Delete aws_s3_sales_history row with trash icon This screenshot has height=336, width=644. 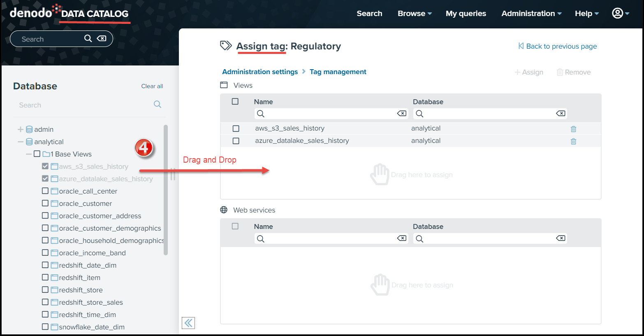[x=573, y=129]
